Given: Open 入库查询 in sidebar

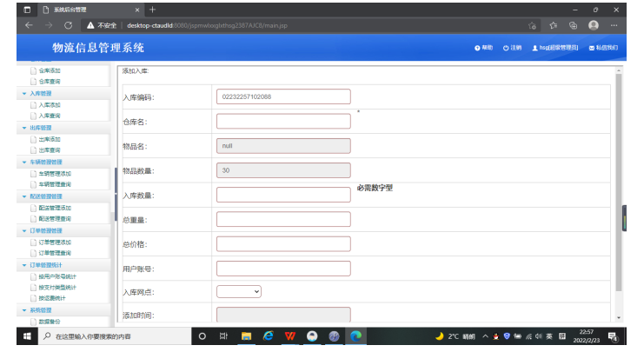Looking at the screenshot, I should 50,116.
